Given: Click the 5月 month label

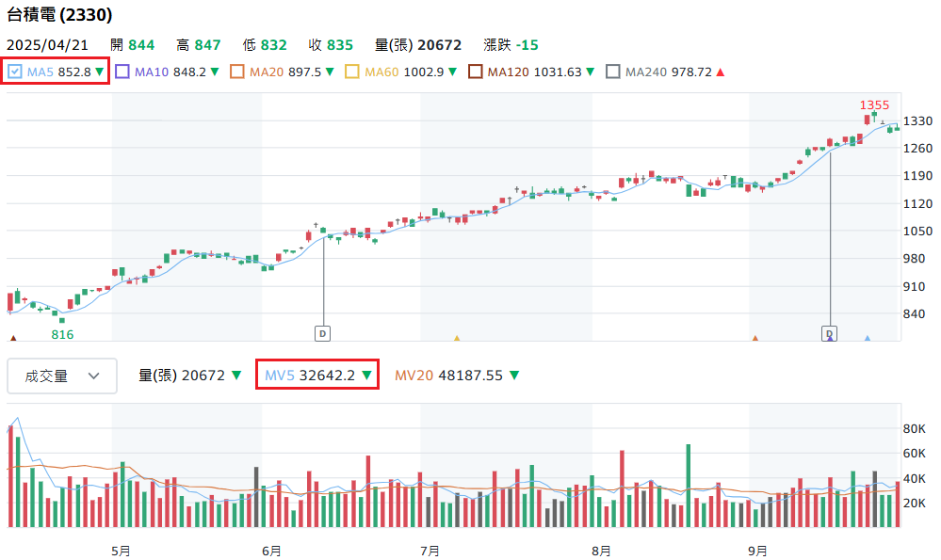Looking at the screenshot, I should click(x=121, y=551).
